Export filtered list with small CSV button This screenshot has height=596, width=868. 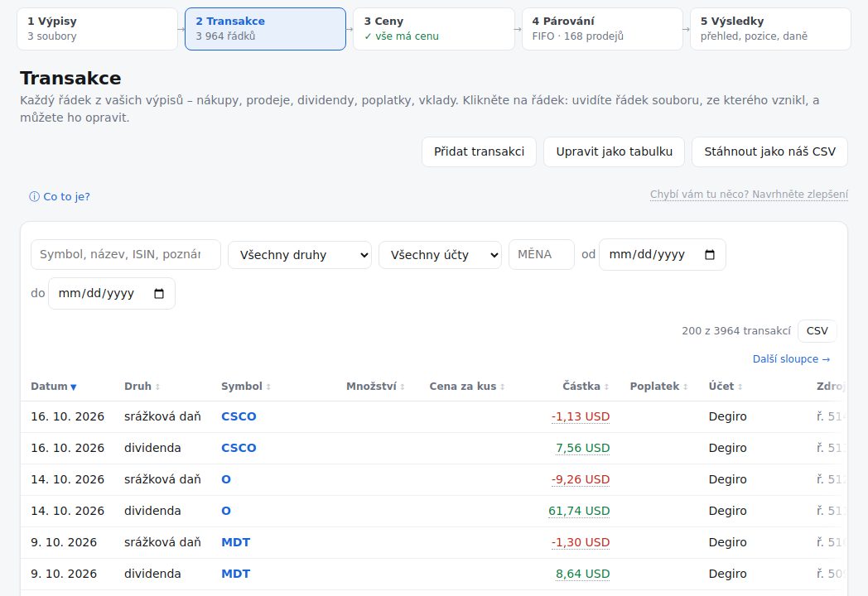(817, 331)
